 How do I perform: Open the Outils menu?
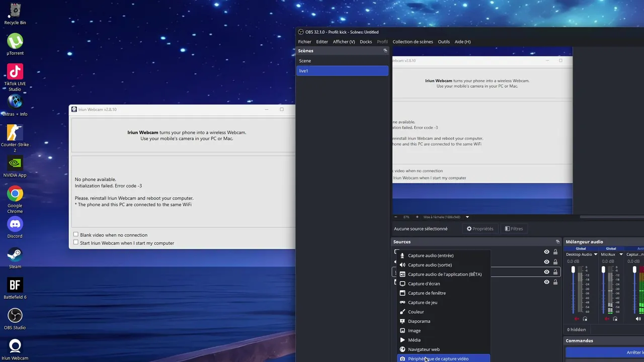click(444, 42)
